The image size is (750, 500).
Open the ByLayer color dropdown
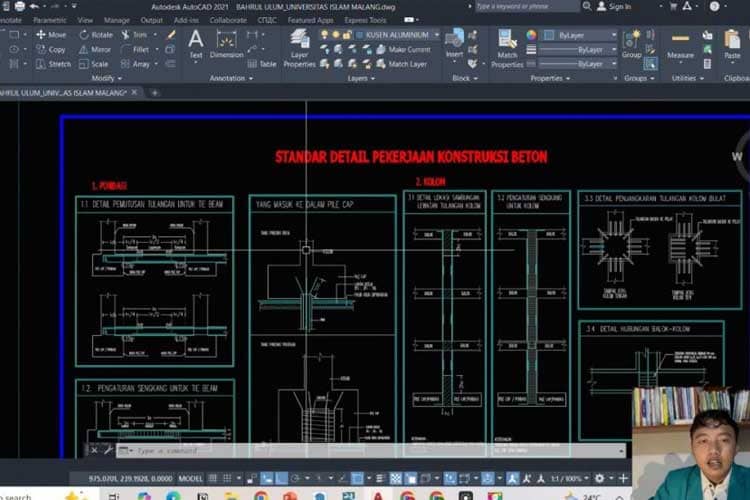click(x=581, y=35)
